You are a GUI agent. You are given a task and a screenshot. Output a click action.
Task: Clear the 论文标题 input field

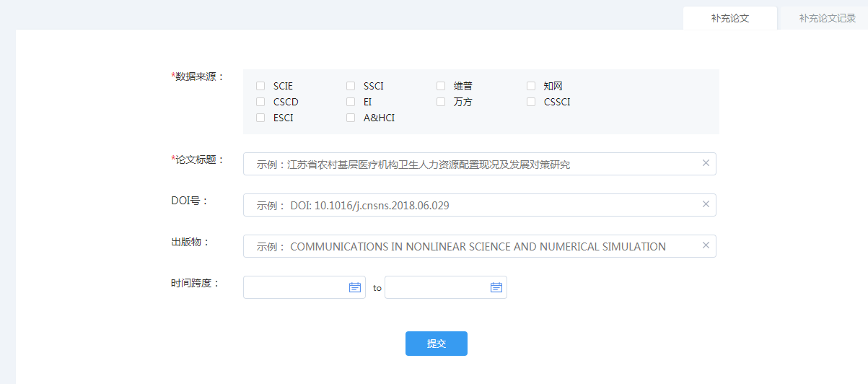click(x=706, y=163)
